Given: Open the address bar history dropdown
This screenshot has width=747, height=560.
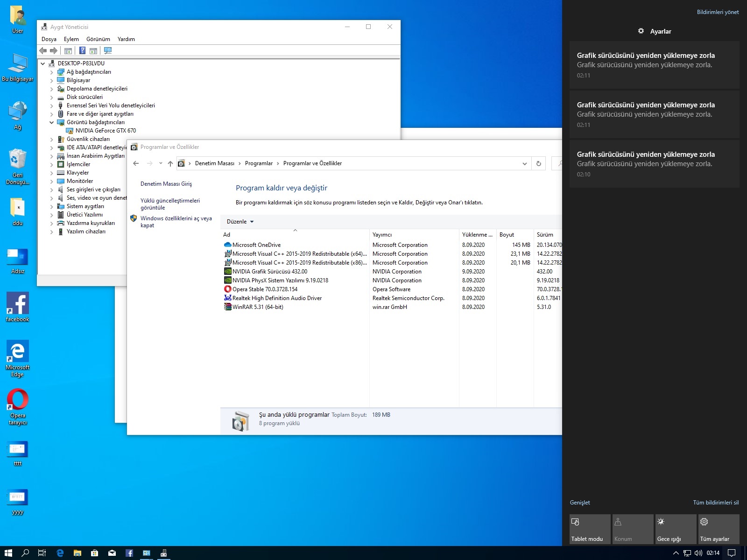Looking at the screenshot, I should pyautogui.click(x=524, y=163).
